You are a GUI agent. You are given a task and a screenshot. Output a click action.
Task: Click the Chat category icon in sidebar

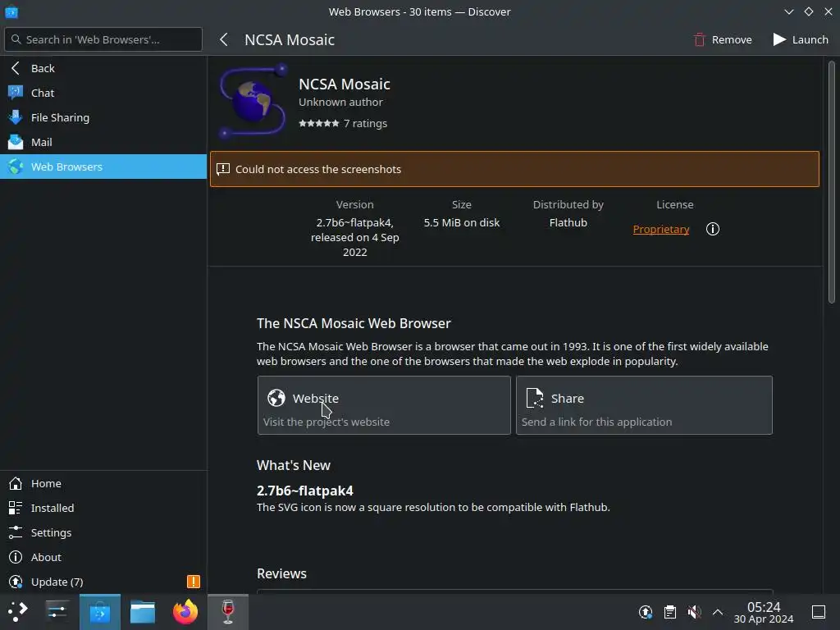point(16,93)
